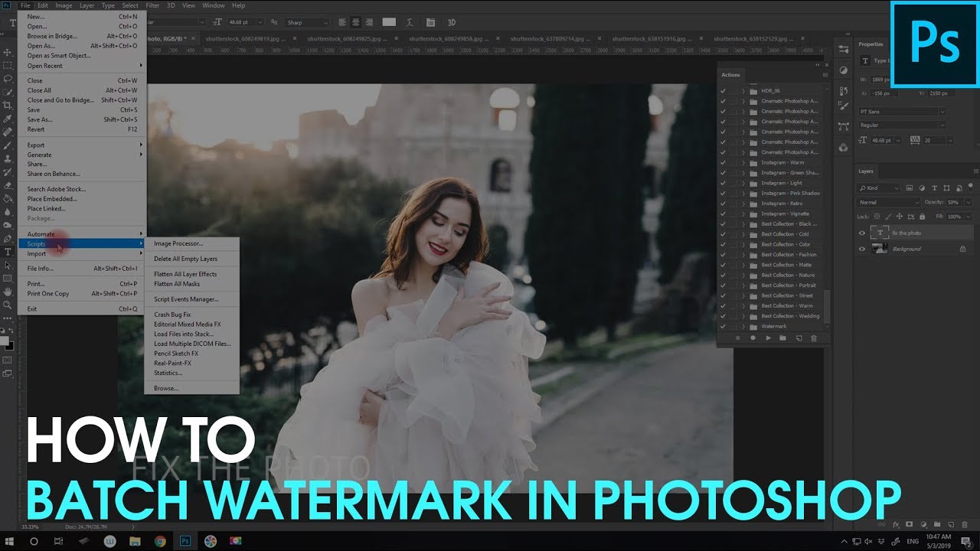980x551 pixels.
Task: Create new set folder in Actions panel
Action: pos(782,337)
